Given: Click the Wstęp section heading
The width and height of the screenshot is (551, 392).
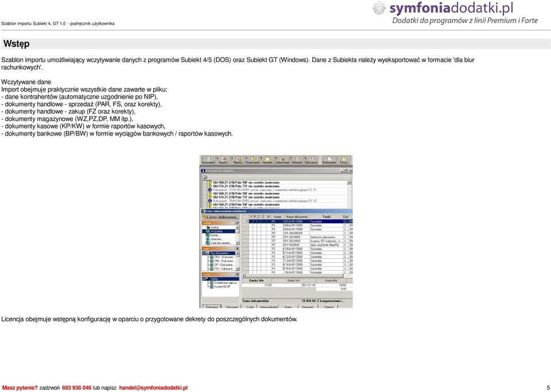Looking at the screenshot, I should [x=17, y=44].
